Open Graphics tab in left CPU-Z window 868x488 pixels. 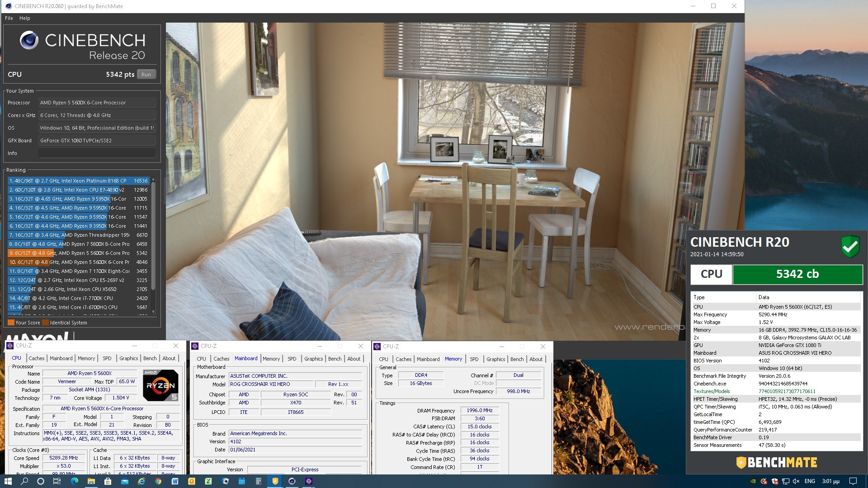(x=129, y=358)
